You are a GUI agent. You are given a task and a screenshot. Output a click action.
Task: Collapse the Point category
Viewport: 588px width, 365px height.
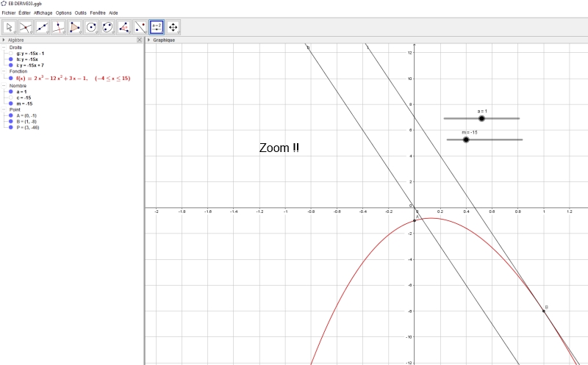[x=4, y=109]
